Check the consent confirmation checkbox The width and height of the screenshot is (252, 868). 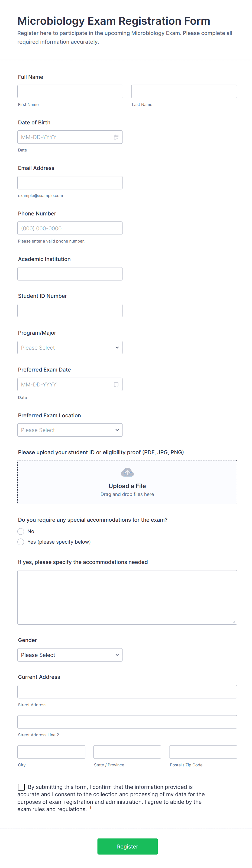click(x=21, y=787)
